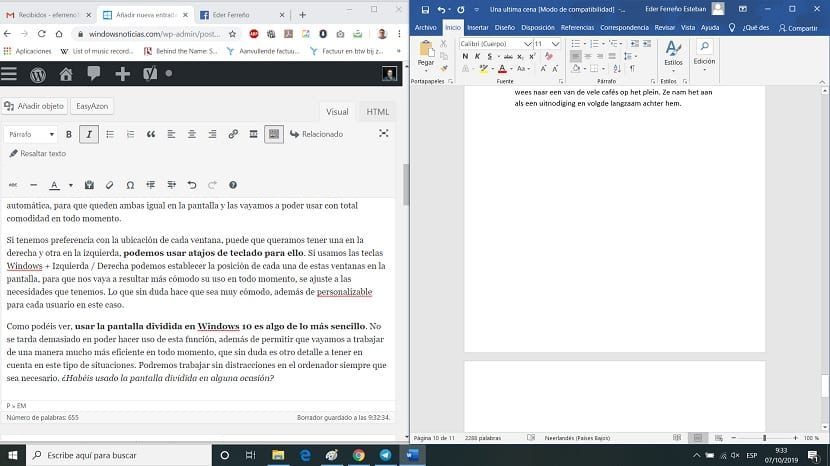This screenshot has height=466, width=830.
Task: Click the plus new content icon
Action: pyautogui.click(x=122, y=74)
